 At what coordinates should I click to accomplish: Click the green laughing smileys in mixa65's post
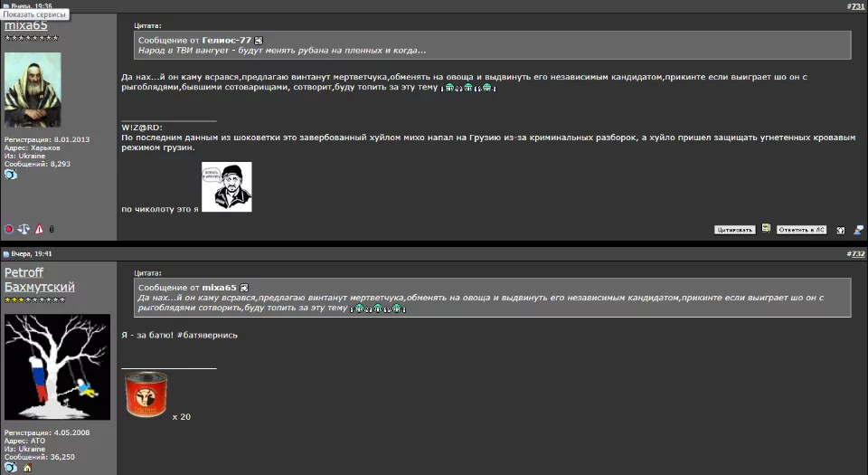click(x=468, y=88)
